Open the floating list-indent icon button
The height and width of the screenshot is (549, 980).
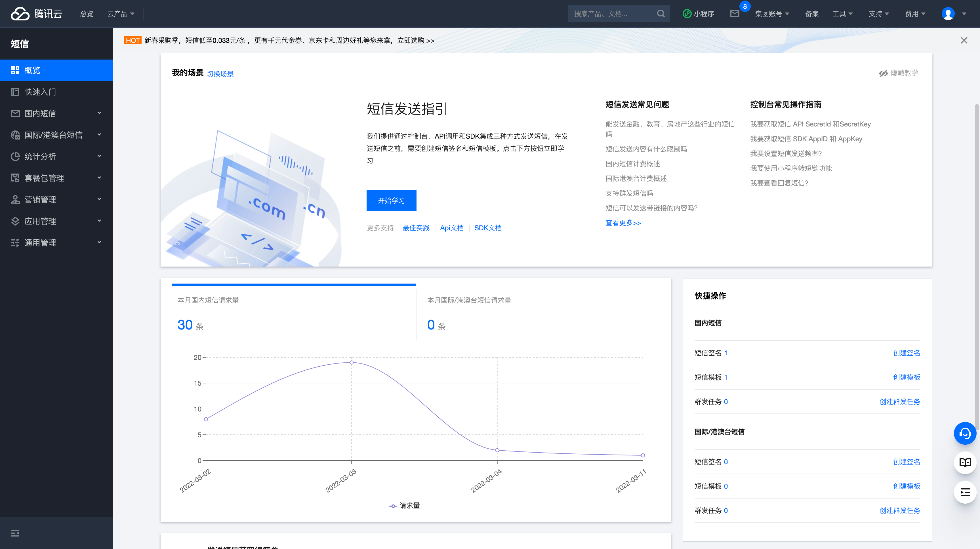pyautogui.click(x=965, y=492)
